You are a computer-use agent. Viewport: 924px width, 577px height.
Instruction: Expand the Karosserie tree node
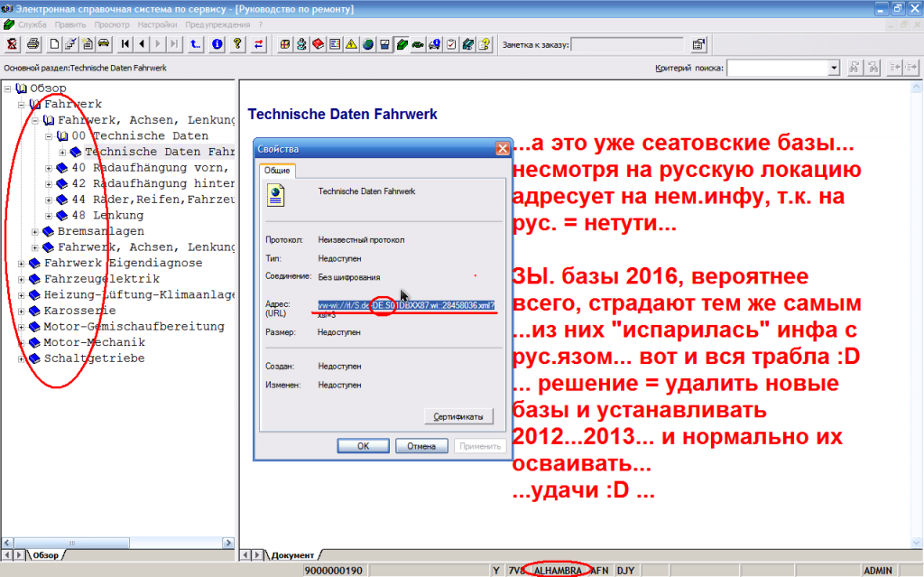22,311
